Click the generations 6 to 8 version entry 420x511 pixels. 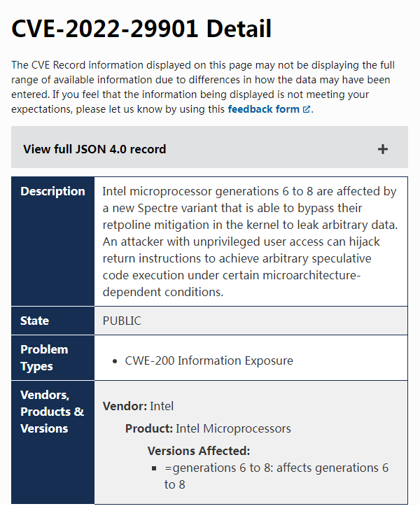276,476
